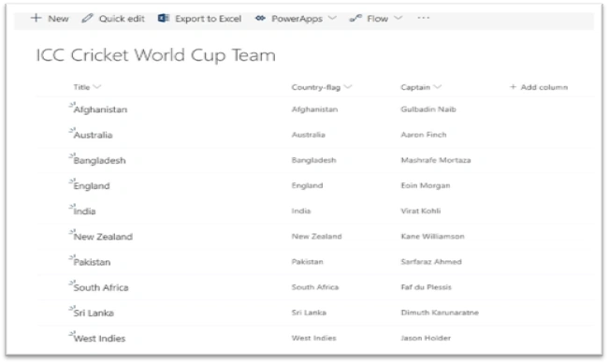Open the Pakistan title item
This screenshot has width=609, height=364.
pyautogui.click(x=92, y=262)
